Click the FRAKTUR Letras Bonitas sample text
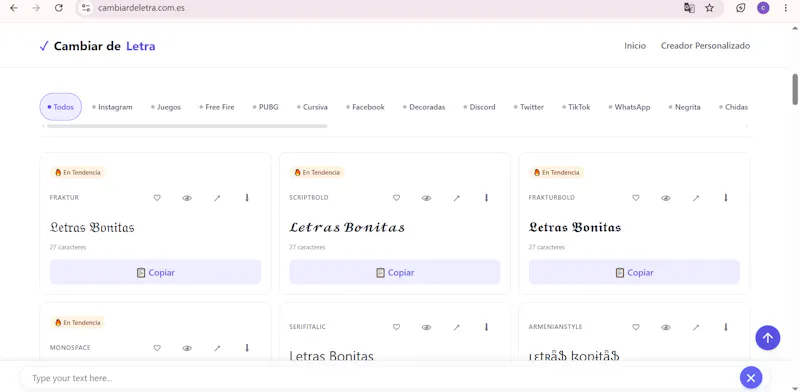 92,227
